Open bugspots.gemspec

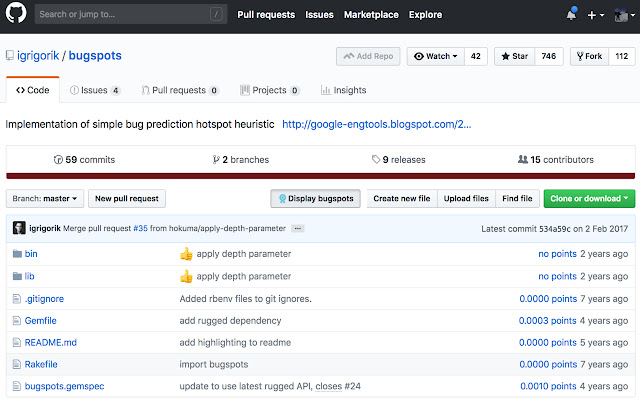pos(64,386)
